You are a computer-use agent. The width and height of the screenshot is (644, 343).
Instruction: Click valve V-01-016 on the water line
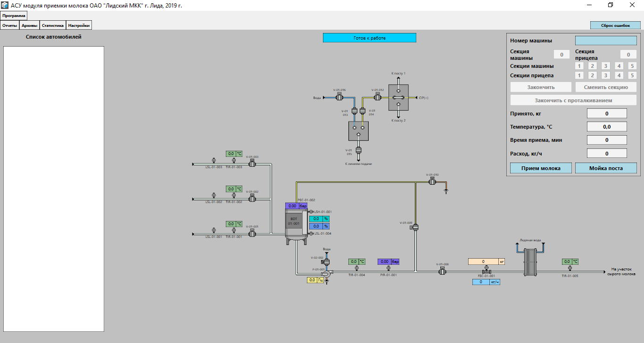pyautogui.click(x=339, y=98)
